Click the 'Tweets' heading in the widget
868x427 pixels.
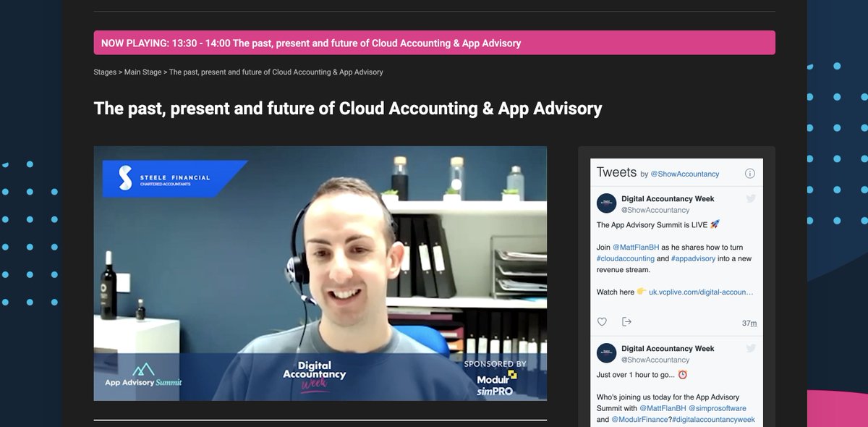tap(616, 172)
